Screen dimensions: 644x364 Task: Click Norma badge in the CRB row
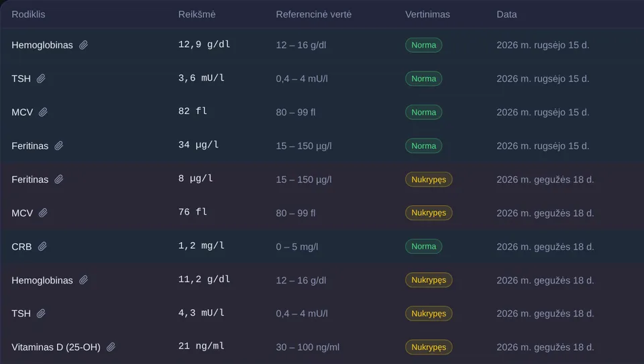424,247
